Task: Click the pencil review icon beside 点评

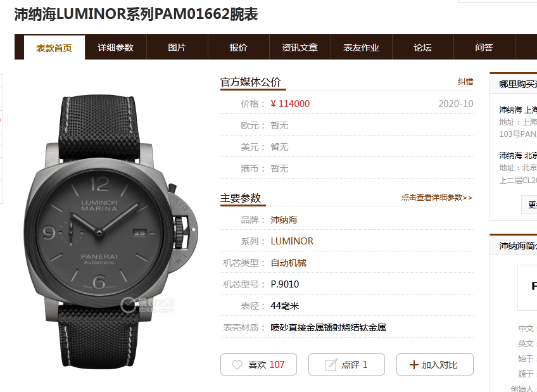Action: tap(331, 365)
